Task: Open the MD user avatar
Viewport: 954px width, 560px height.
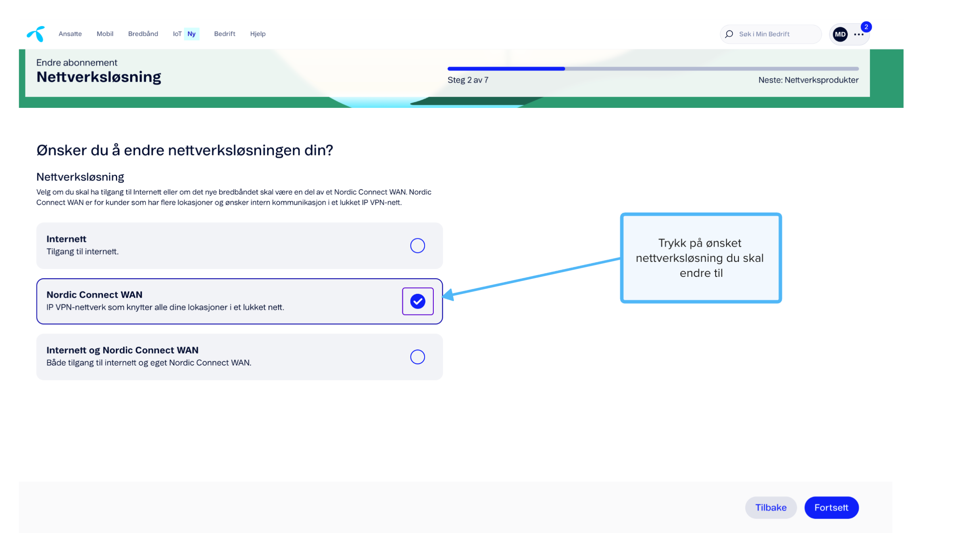Action: pyautogui.click(x=840, y=35)
